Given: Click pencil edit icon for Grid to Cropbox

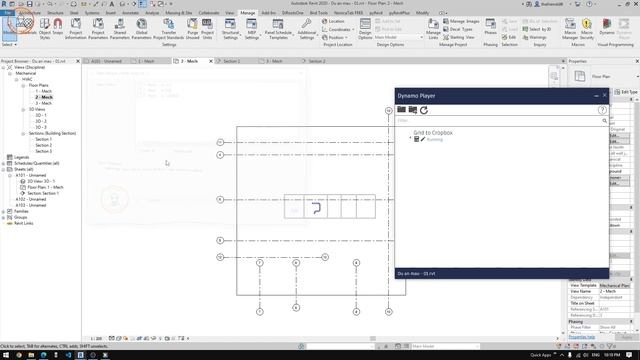Looking at the screenshot, I should 423,139.
